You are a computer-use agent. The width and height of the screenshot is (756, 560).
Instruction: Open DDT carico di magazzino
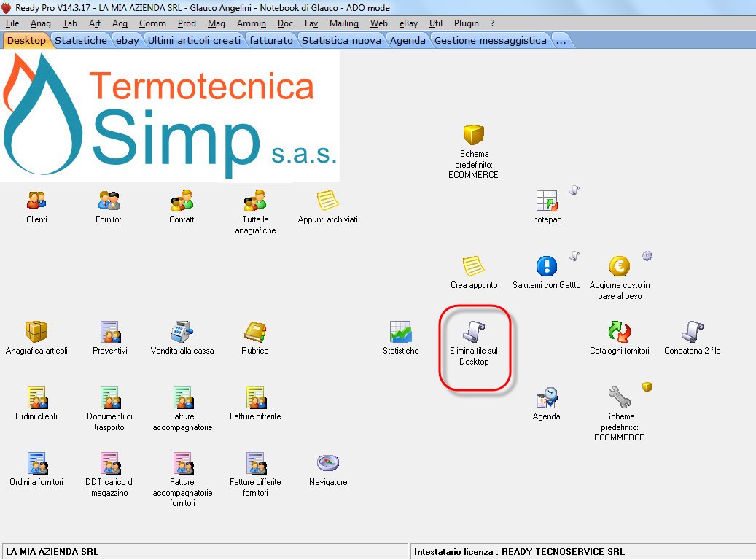point(110,463)
